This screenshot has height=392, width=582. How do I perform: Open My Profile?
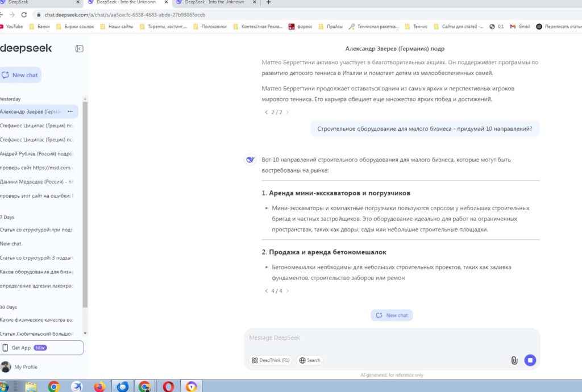pos(19,367)
